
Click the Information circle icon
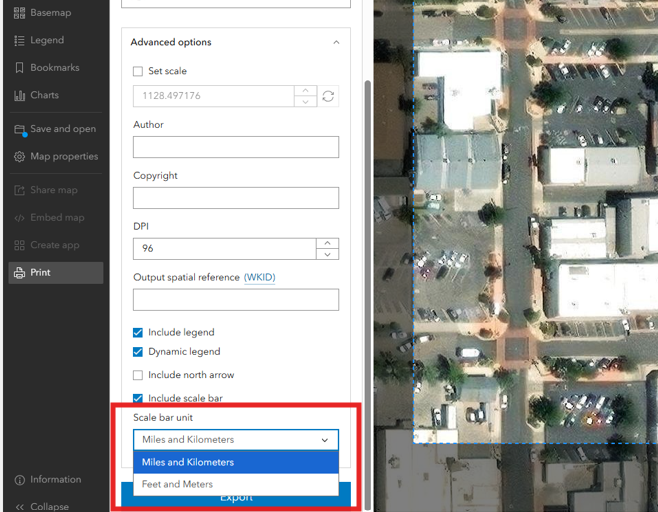tap(19, 480)
